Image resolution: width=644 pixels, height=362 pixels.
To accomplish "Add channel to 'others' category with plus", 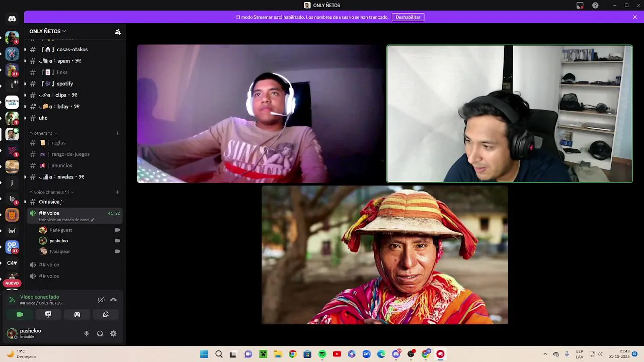I will tap(117, 133).
